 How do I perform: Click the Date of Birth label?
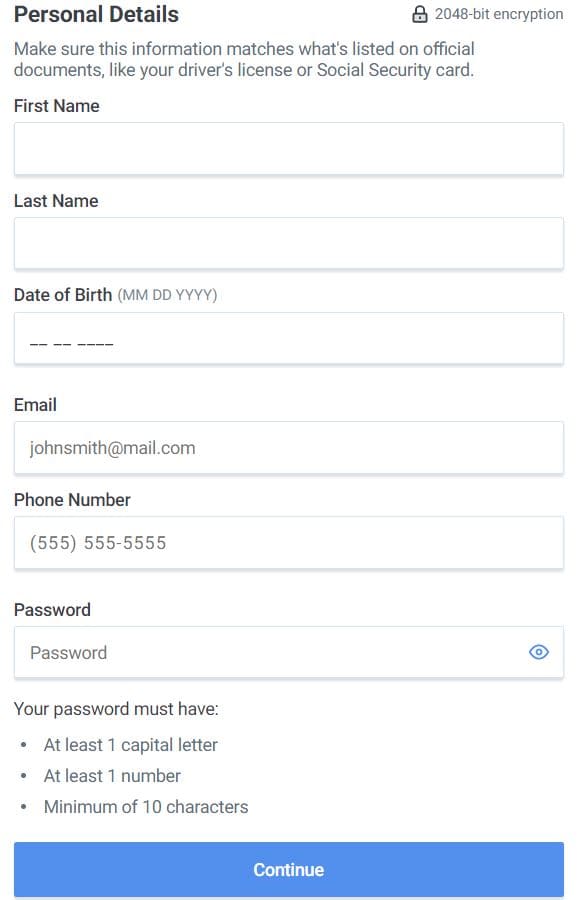pyautogui.click(x=63, y=295)
